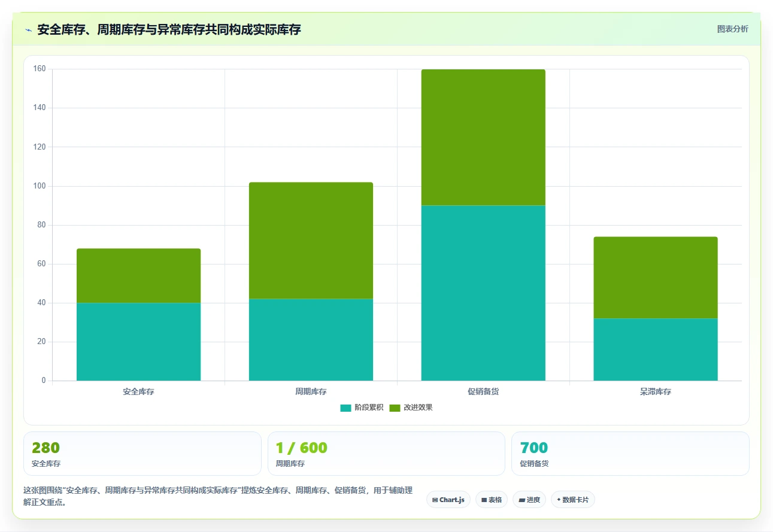
Task: Click the x-axis label 安全库存
Action: click(x=138, y=392)
